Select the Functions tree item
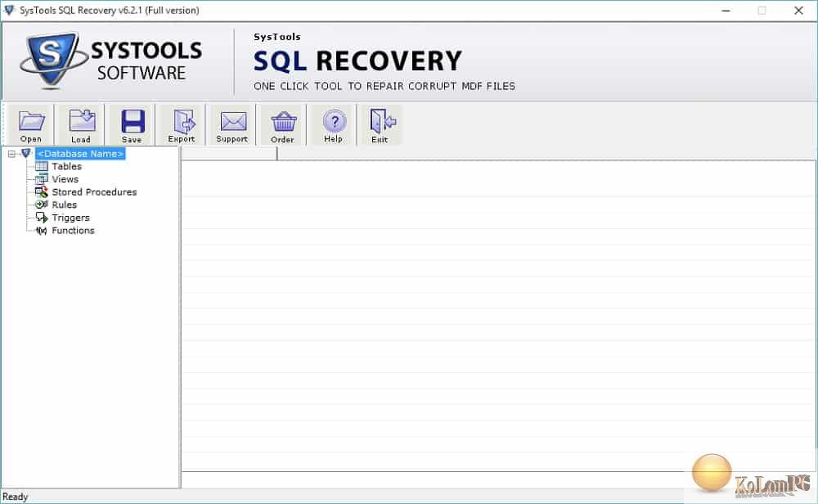Screen dimensions: 818x504 (73, 230)
